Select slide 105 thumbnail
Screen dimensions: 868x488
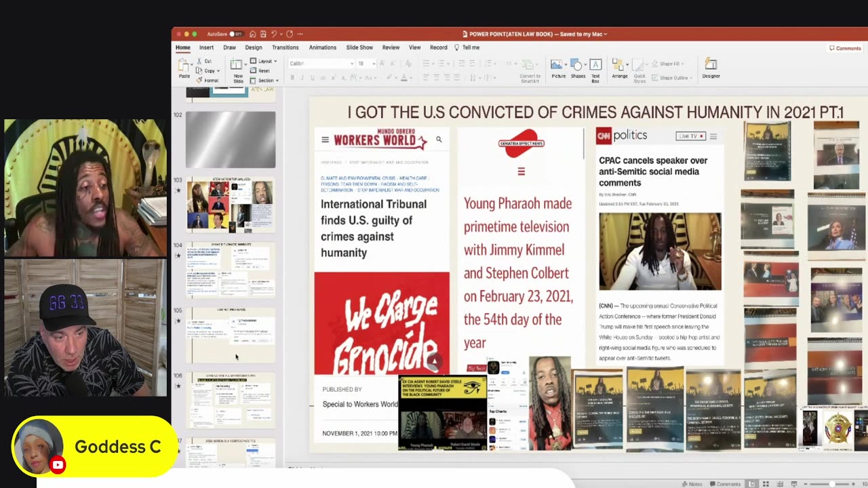point(231,335)
